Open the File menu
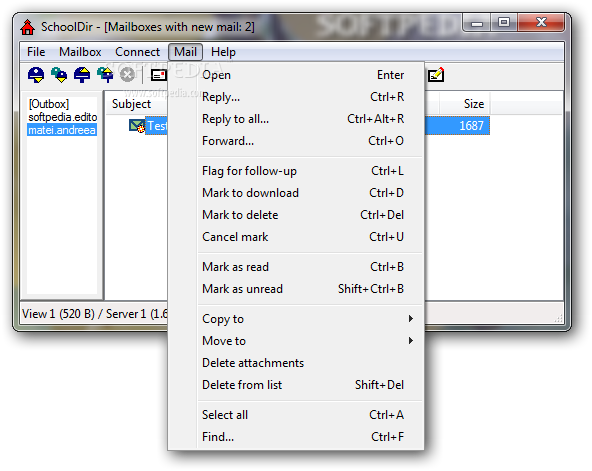The width and height of the screenshot is (592, 471). tap(36, 52)
